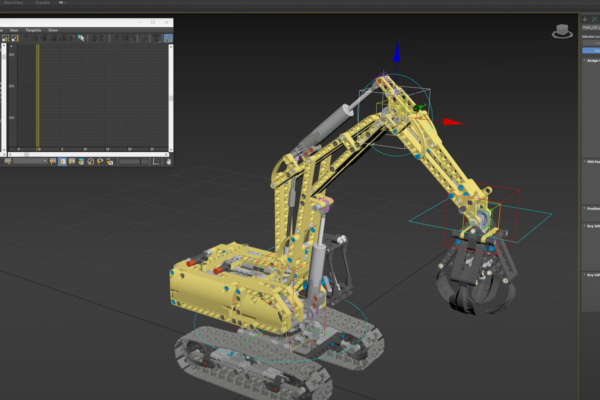Click the object name field in command panel
Image resolution: width=600 pixels, height=400 pixels.
[591, 28]
